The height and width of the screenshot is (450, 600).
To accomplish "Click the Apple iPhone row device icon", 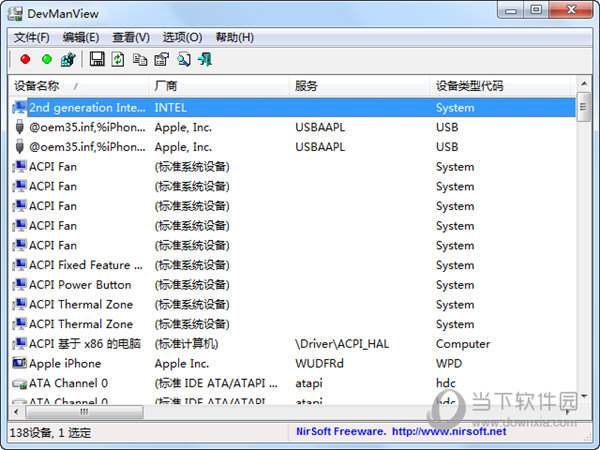I will (x=19, y=363).
